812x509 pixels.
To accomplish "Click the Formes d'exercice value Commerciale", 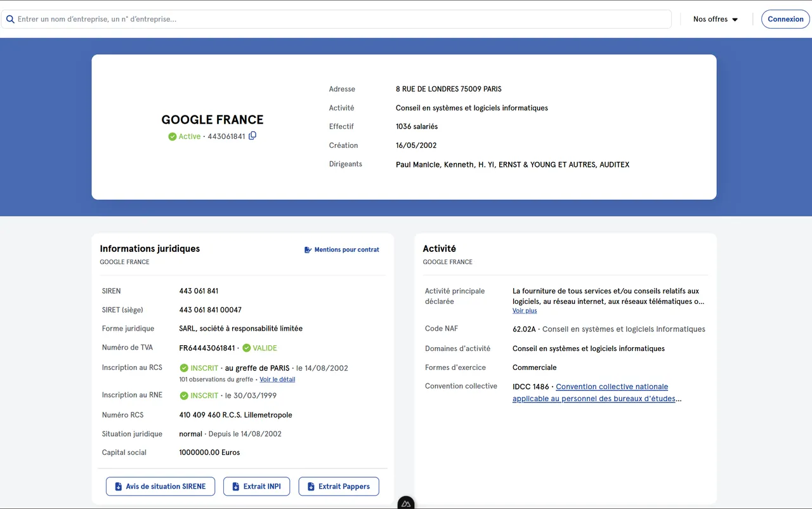I will pos(535,367).
